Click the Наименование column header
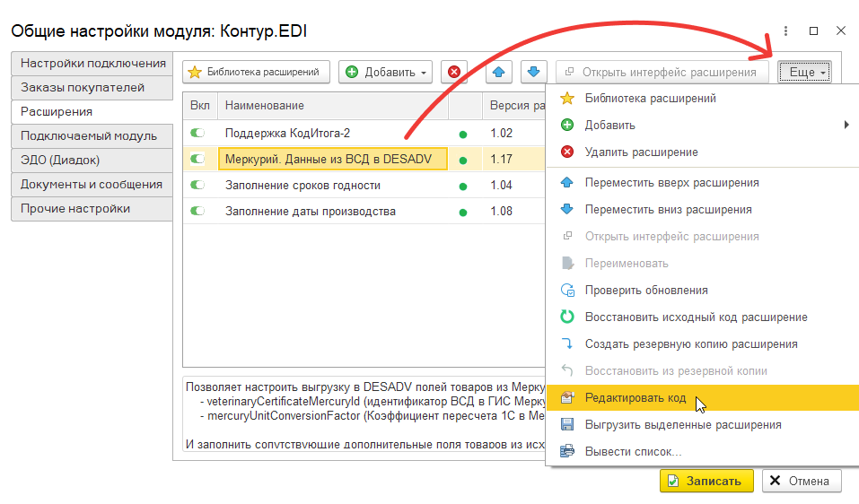859x504 pixels. pos(333,106)
